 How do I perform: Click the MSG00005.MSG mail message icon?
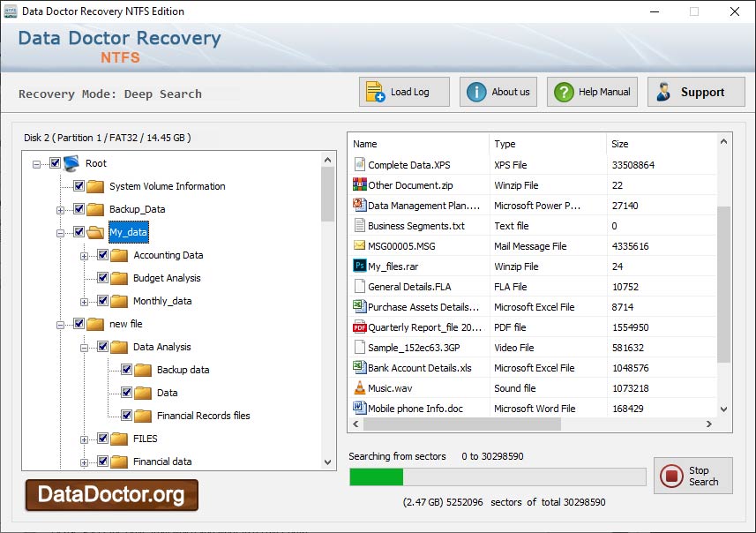coord(359,245)
